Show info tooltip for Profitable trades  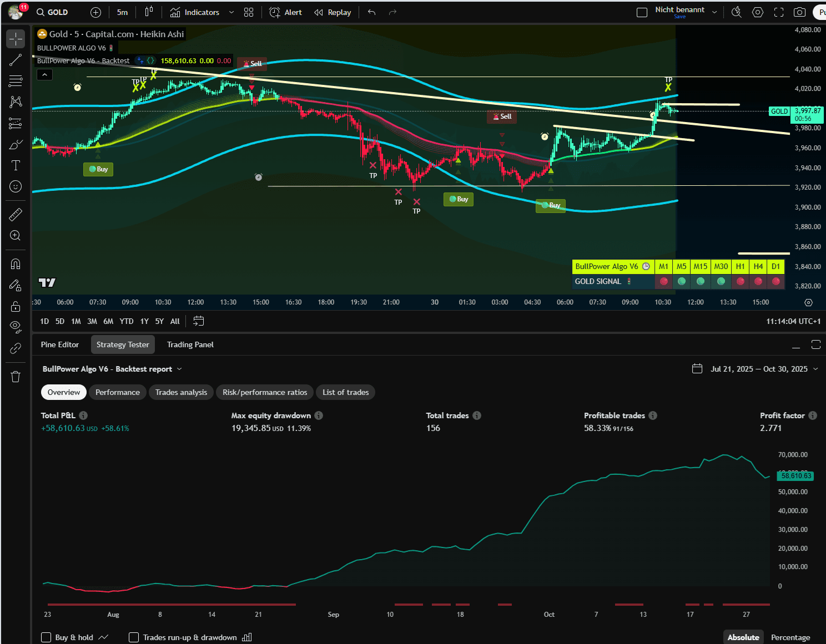pyautogui.click(x=653, y=415)
